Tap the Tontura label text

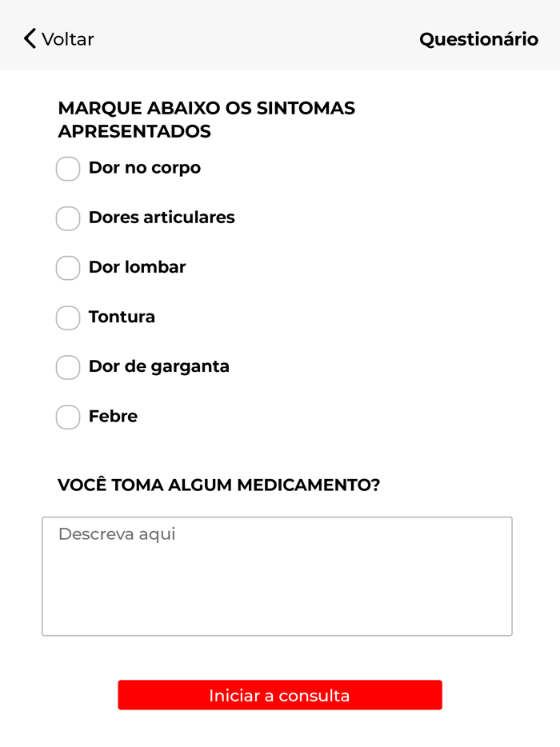point(122,317)
